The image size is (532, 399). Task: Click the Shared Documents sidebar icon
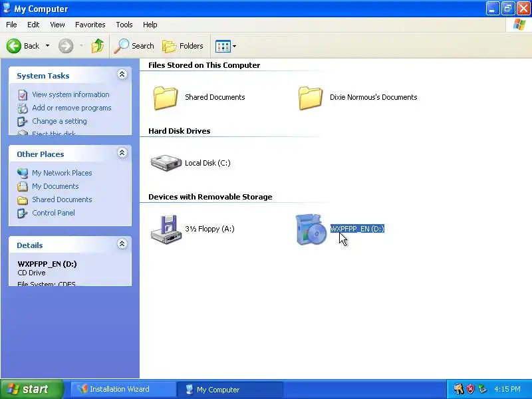click(23, 200)
